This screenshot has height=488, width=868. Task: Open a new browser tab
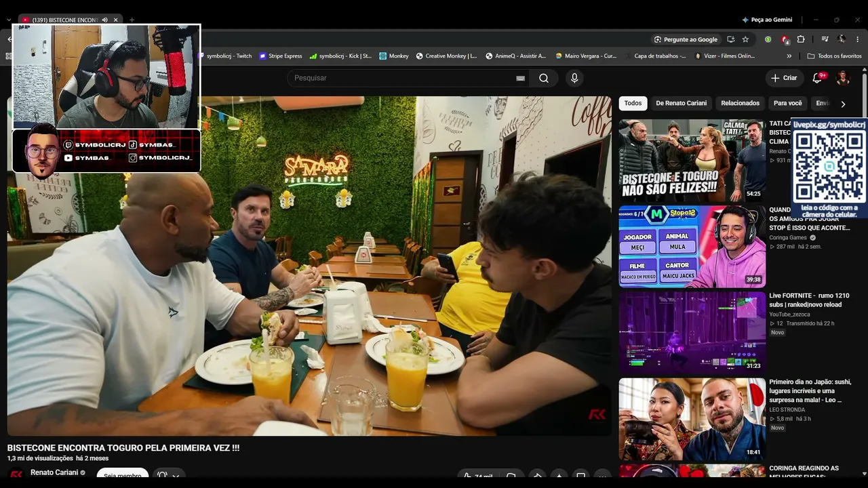(132, 20)
